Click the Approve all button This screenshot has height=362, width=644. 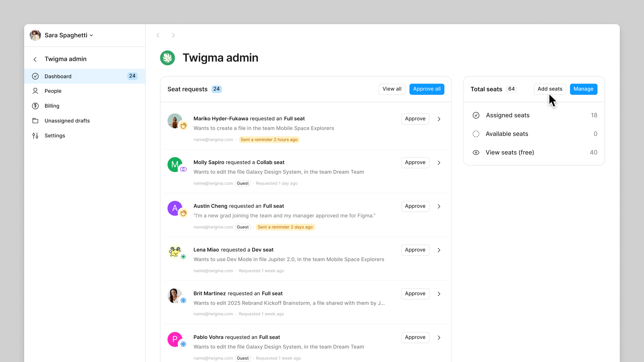pyautogui.click(x=427, y=89)
